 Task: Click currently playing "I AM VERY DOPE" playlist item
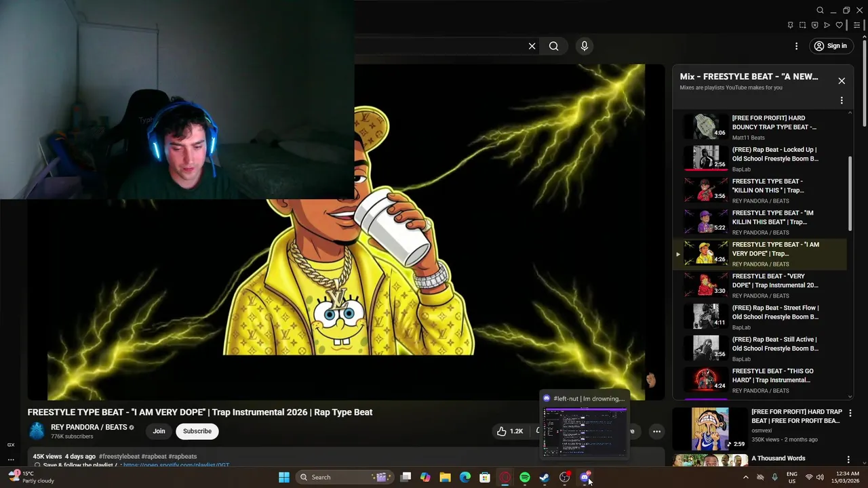tap(759, 253)
